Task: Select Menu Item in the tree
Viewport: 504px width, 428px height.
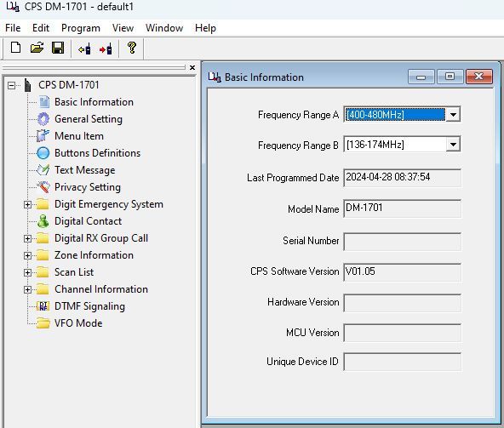Action: 79,136
